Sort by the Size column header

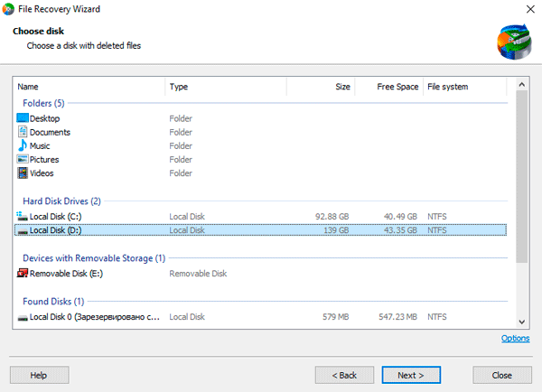321,87
